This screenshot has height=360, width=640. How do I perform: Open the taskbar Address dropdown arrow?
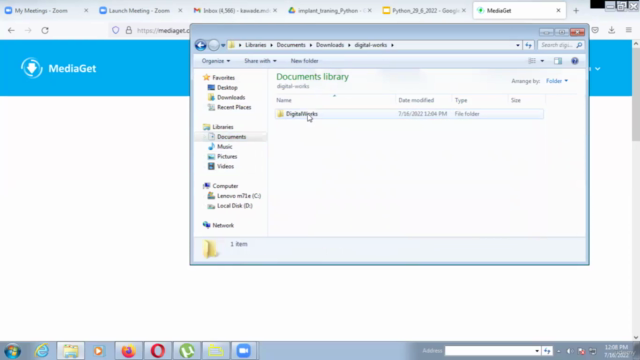point(537,351)
